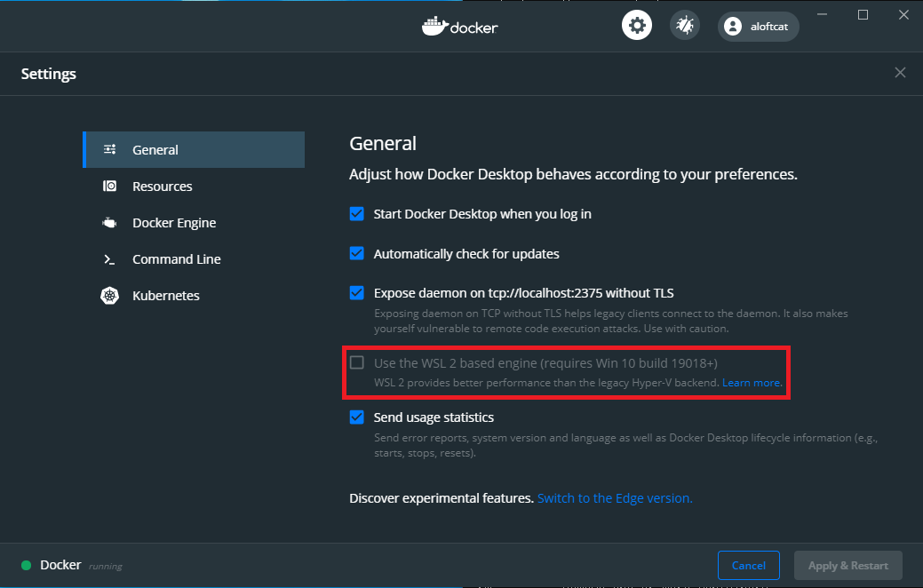The height and width of the screenshot is (588, 923).
Task: Follow the Learn more link about WSL 2
Action: pos(752,383)
